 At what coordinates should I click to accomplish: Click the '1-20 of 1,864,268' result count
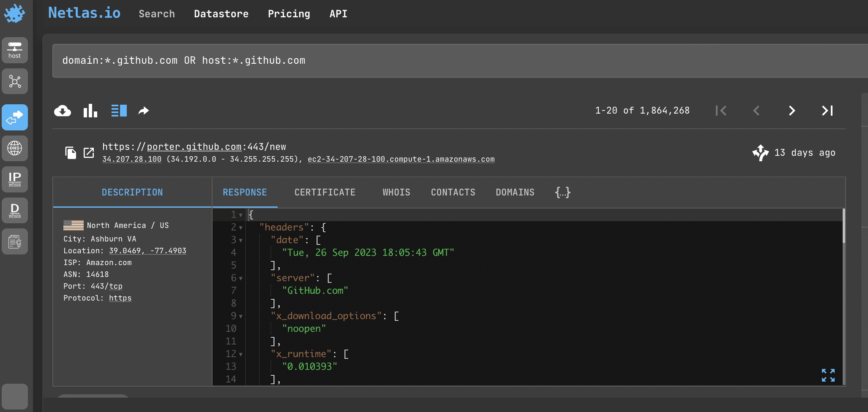point(642,111)
